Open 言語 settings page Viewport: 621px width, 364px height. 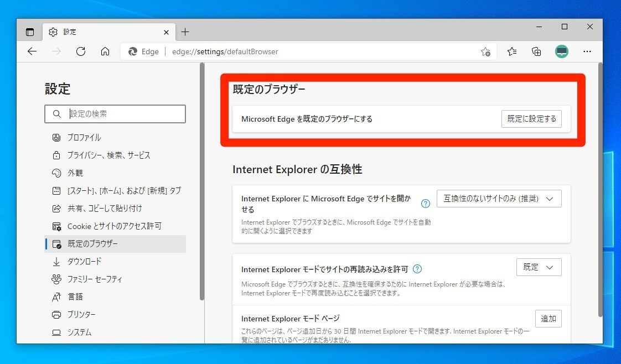click(115, 297)
